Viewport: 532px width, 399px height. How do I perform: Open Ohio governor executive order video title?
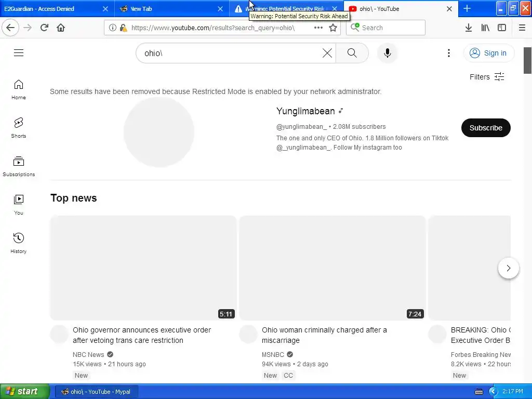142,335
